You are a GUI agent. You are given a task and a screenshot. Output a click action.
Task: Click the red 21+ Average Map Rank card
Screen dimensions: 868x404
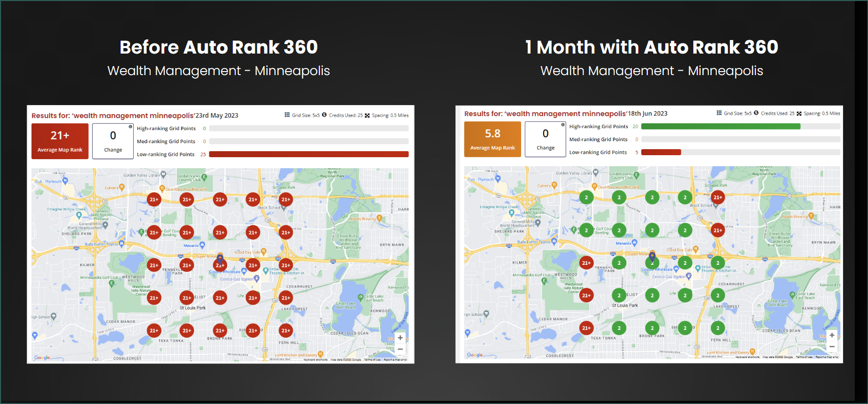[60, 141]
